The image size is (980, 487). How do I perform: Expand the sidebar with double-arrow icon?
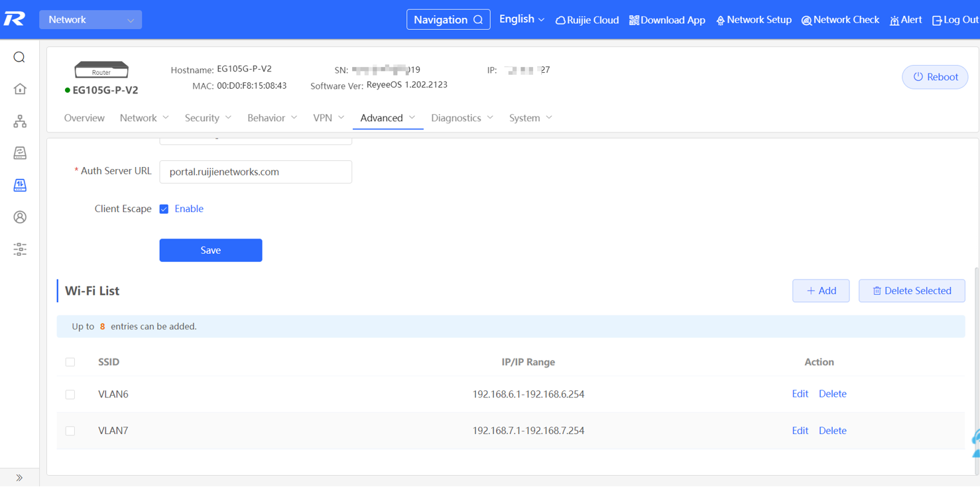click(19, 478)
